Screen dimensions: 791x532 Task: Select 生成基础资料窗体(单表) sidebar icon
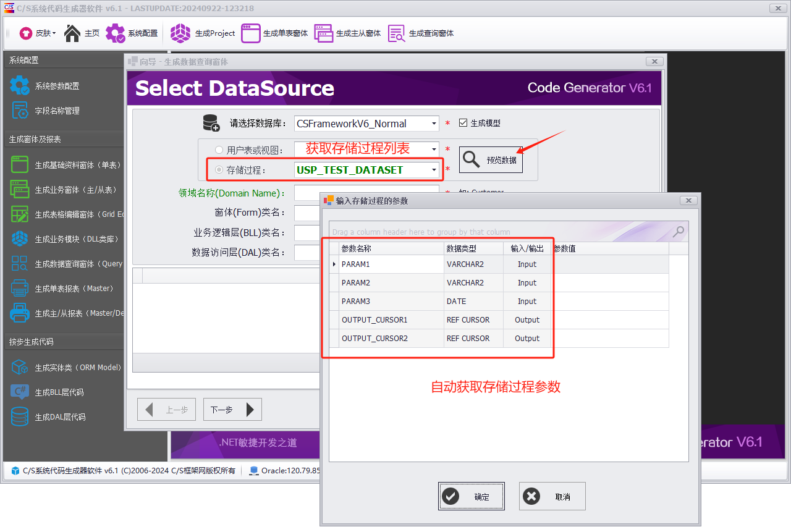(20, 165)
